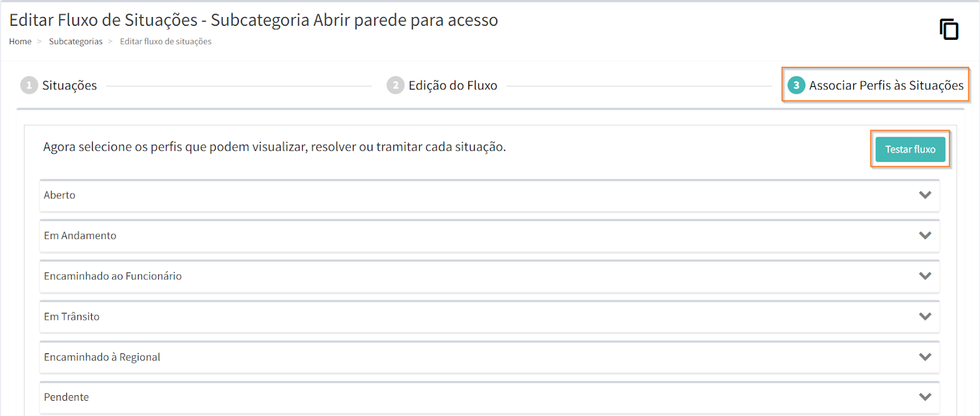The width and height of the screenshot is (980, 416).
Task: Open the Subcategorias breadcrumb link
Action: 76,42
